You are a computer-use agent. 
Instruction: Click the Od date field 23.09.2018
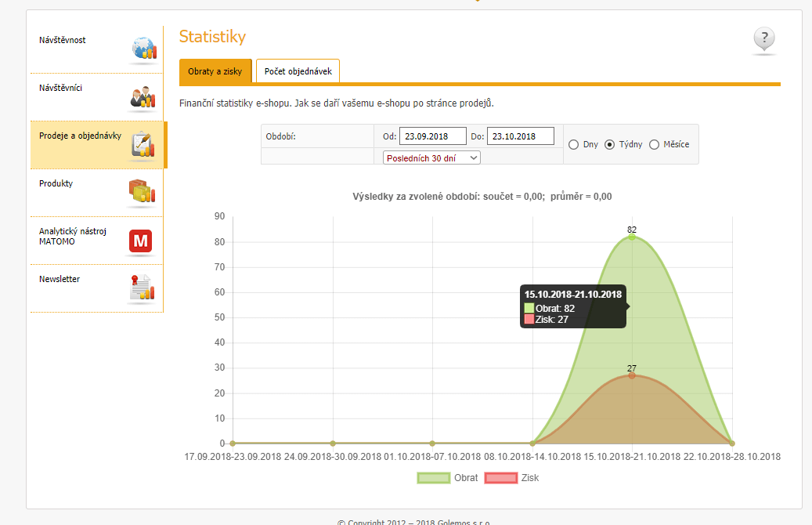point(433,136)
